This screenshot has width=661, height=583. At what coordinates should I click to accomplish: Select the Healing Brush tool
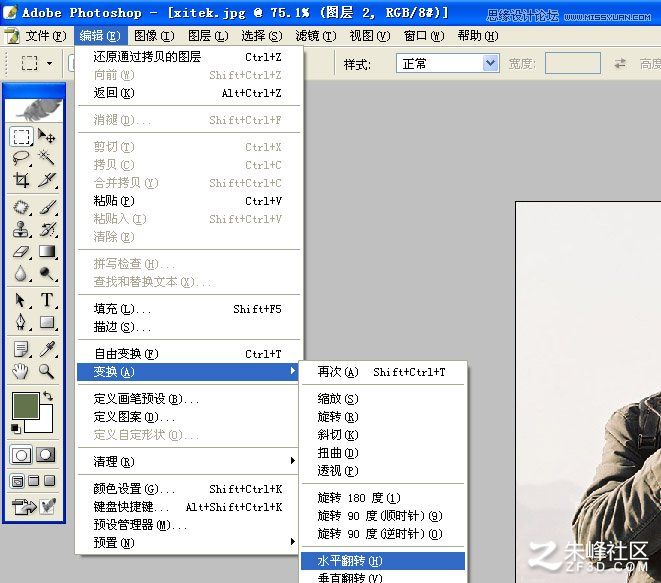(x=21, y=207)
